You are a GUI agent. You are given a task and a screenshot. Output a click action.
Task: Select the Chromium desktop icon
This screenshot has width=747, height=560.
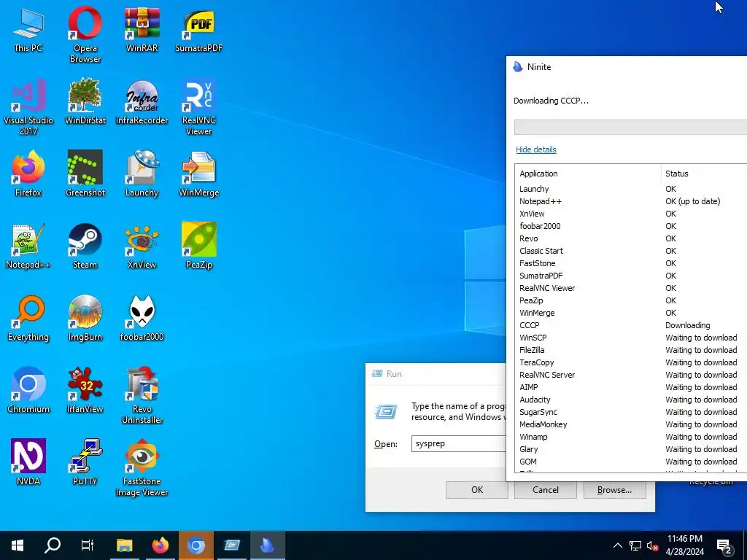(x=28, y=391)
